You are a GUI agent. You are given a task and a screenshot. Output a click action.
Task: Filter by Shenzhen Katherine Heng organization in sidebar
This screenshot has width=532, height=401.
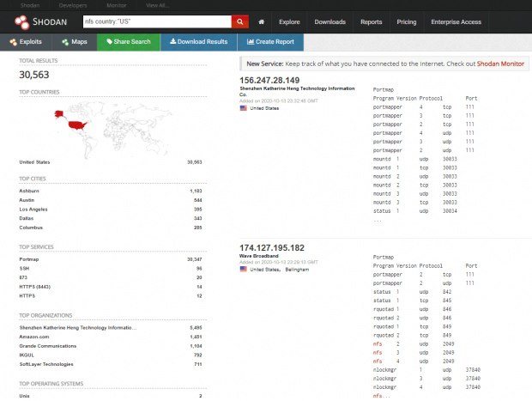click(78, 328)
